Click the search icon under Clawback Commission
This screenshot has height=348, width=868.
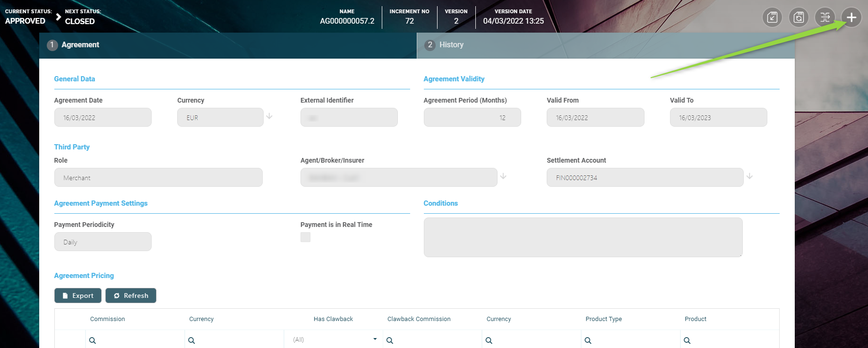pos(390,340)
